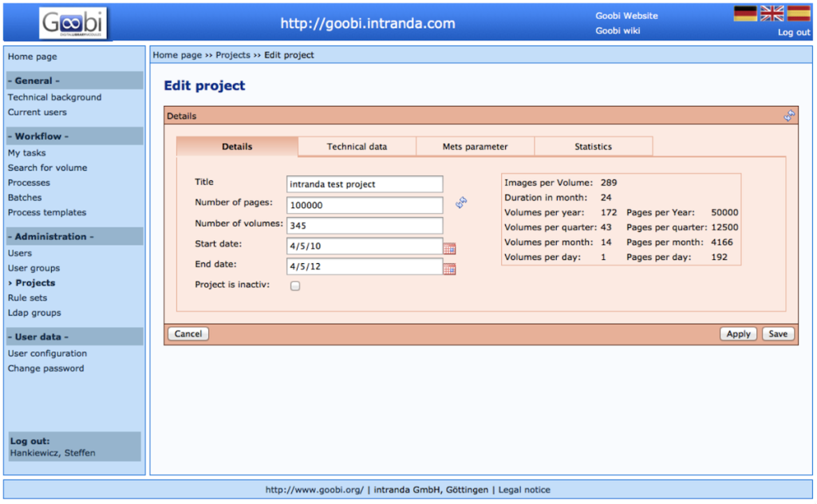Viewport: 817px width, 504px height.
Task: Open Users in Administration menu
Action: click(x=20, y=253)
